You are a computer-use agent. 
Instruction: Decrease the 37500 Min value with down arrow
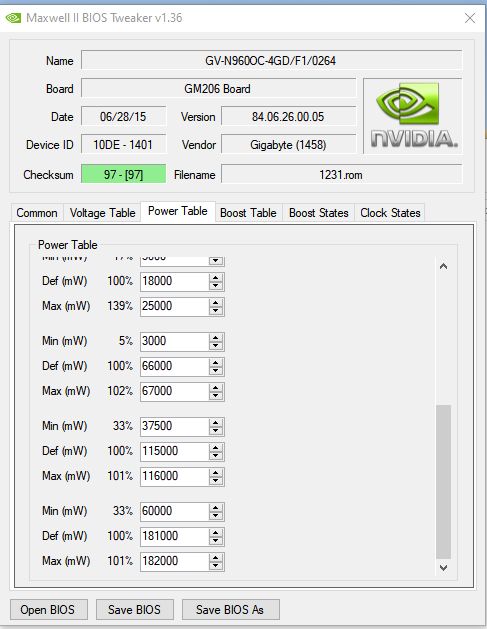216,431
